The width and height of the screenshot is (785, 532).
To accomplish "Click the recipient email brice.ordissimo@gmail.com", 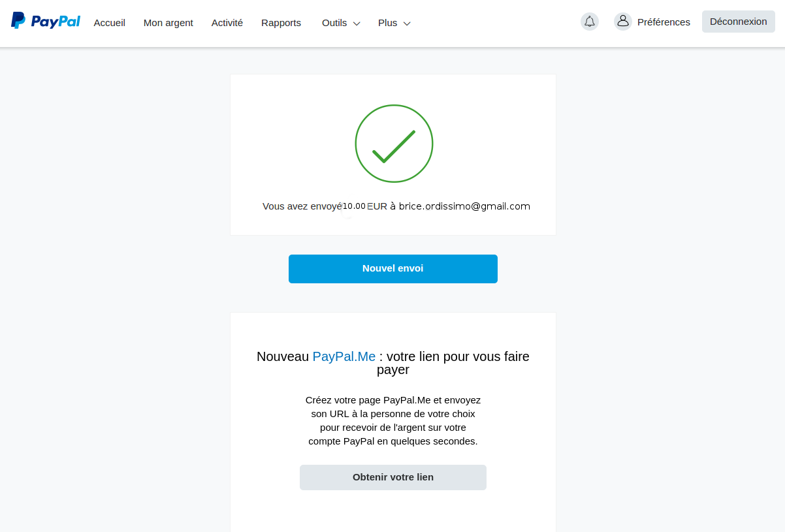I will coord(464,206).
